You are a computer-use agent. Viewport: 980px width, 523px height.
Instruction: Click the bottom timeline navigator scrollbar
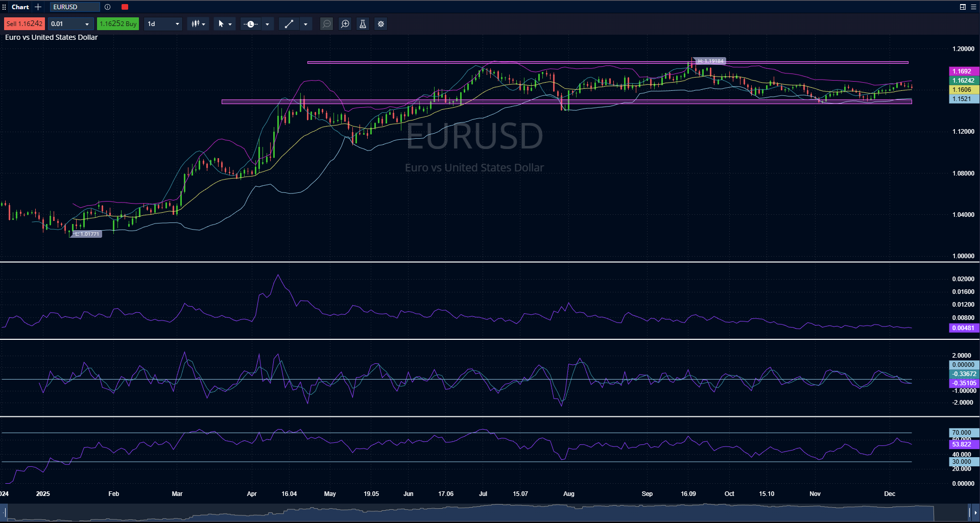(470, 512)
